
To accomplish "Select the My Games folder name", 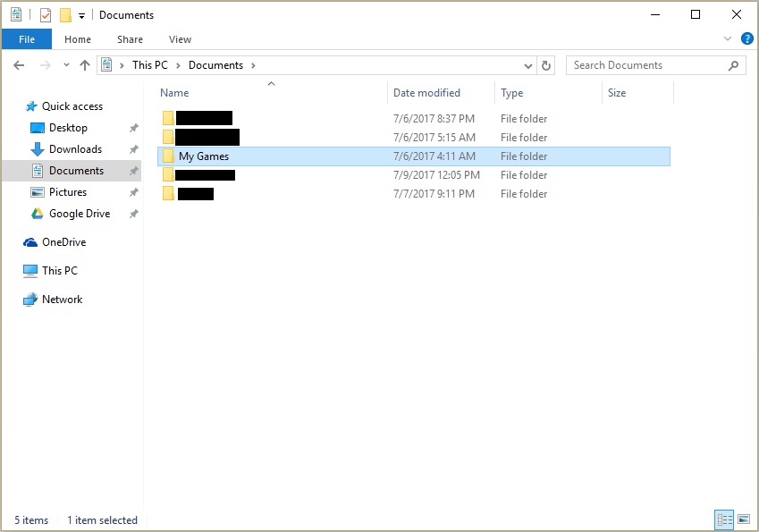I will [204, 156].
